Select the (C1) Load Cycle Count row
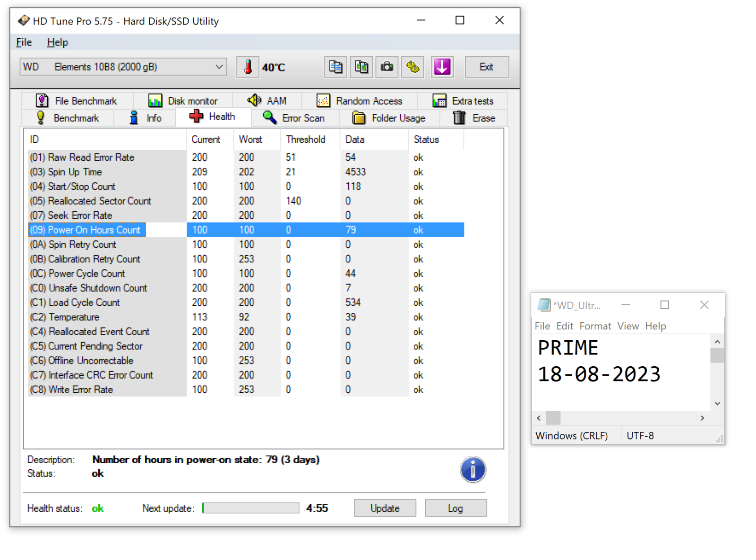 pyautogui.click(x=246, y=302)
